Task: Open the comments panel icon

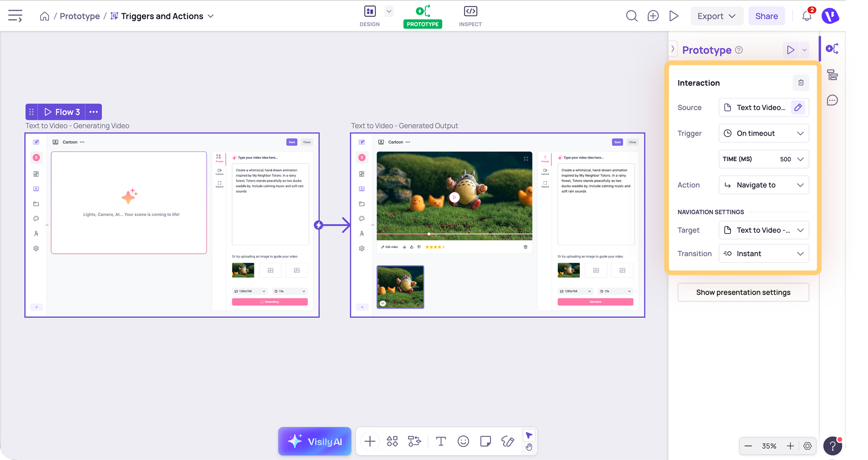Action: (832, 101)
